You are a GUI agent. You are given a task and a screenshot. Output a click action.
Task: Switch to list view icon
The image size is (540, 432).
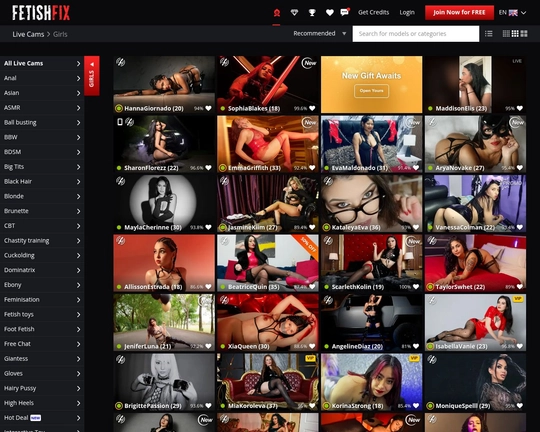point(488,33)
